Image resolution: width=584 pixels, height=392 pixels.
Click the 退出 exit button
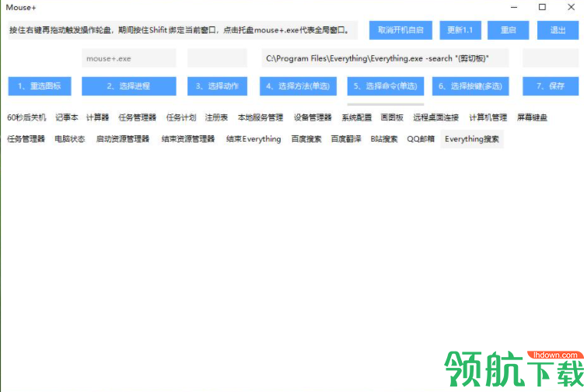(558, 30)
